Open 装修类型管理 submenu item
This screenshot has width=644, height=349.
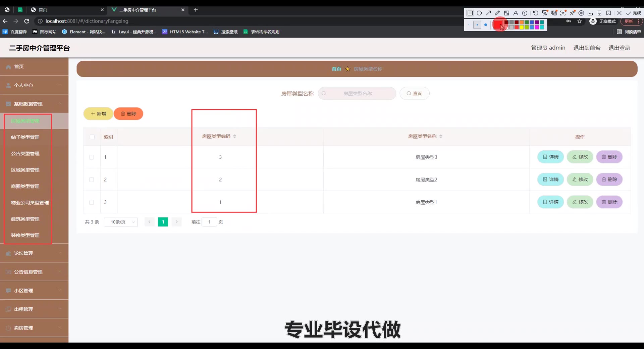pos(34,235)
